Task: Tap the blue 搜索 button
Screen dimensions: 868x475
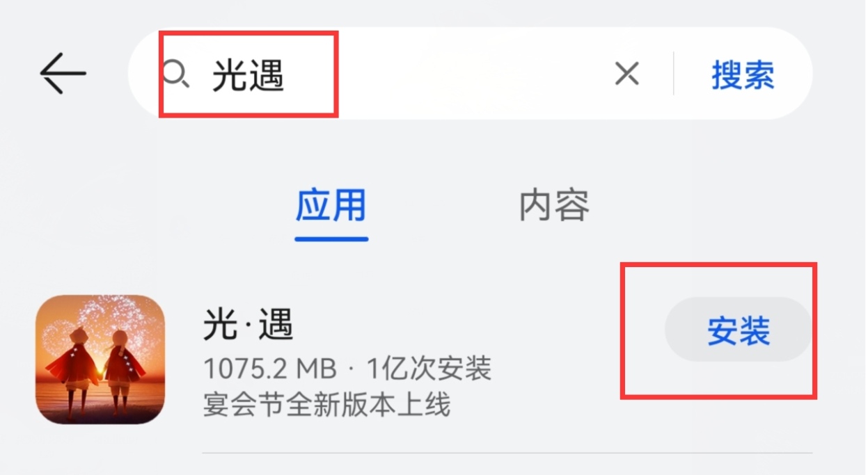Action: pyautogui.click(x=743, y=74)
